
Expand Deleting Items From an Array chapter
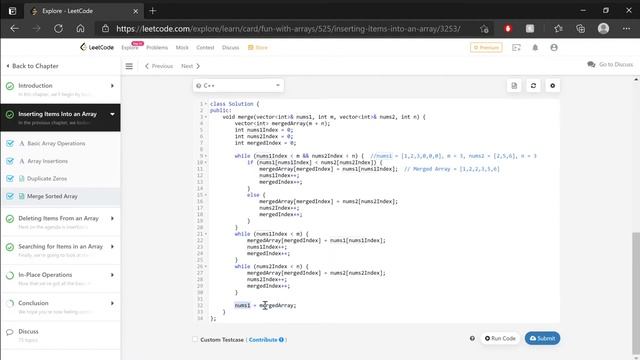112,218
